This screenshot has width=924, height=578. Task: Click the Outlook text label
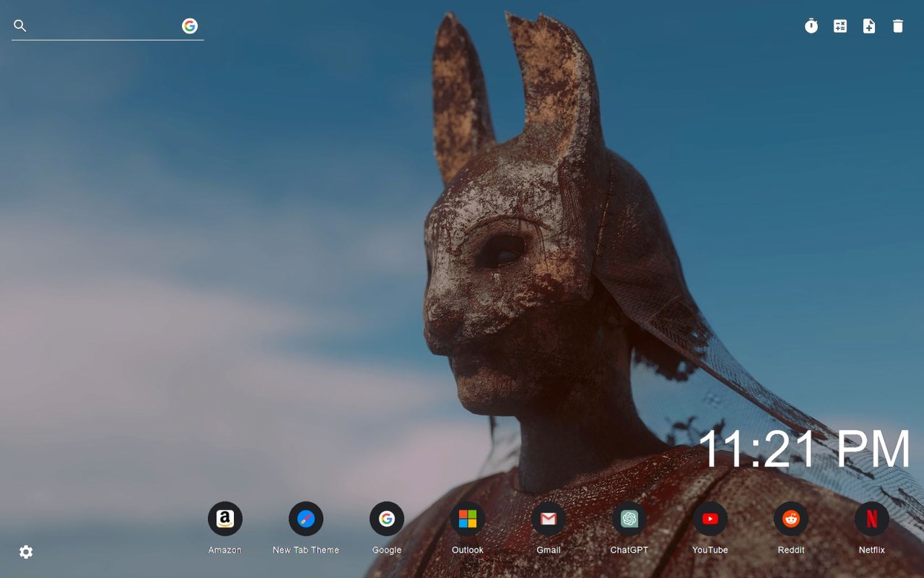(468, 550)
